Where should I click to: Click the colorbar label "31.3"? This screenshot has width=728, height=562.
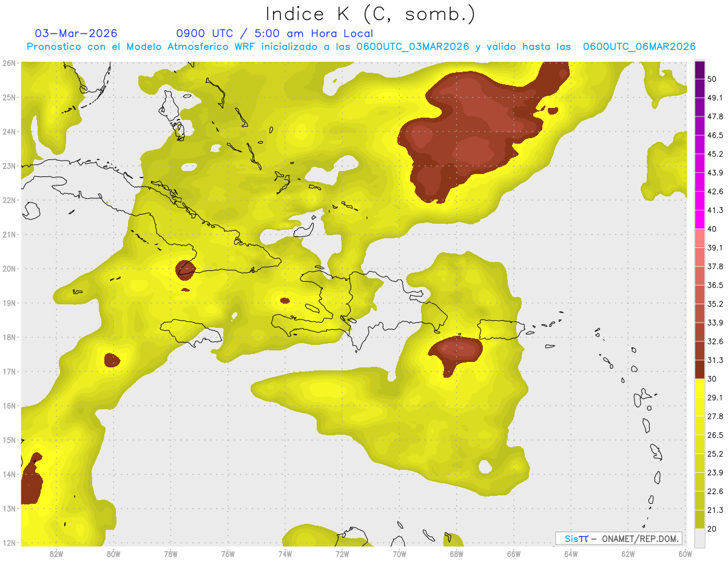tap(715, 360)
